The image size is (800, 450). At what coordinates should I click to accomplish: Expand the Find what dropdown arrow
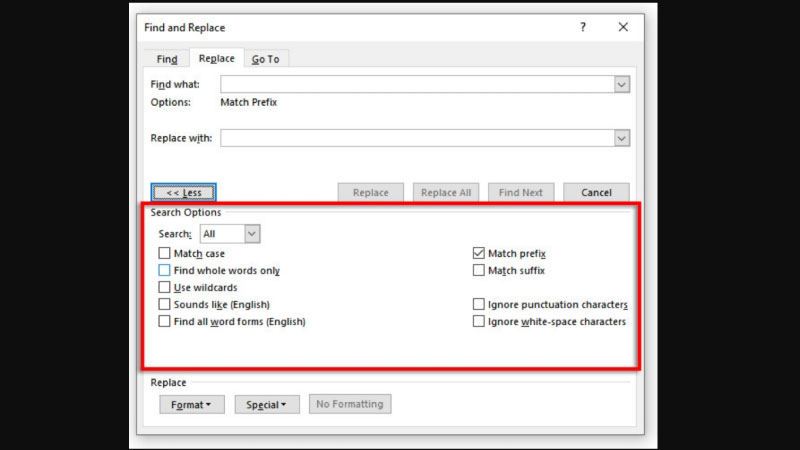(622, 84)
